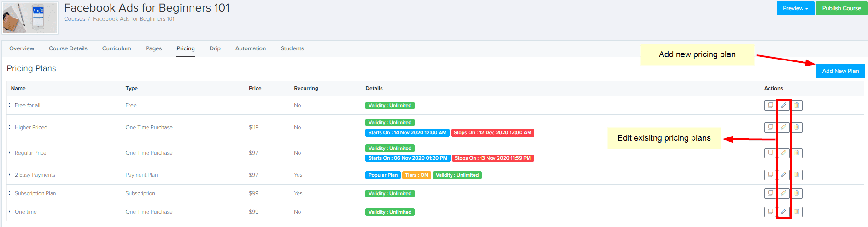
Task: Click drag handle beside Regular Price
Action: click(x=9, y=153)
